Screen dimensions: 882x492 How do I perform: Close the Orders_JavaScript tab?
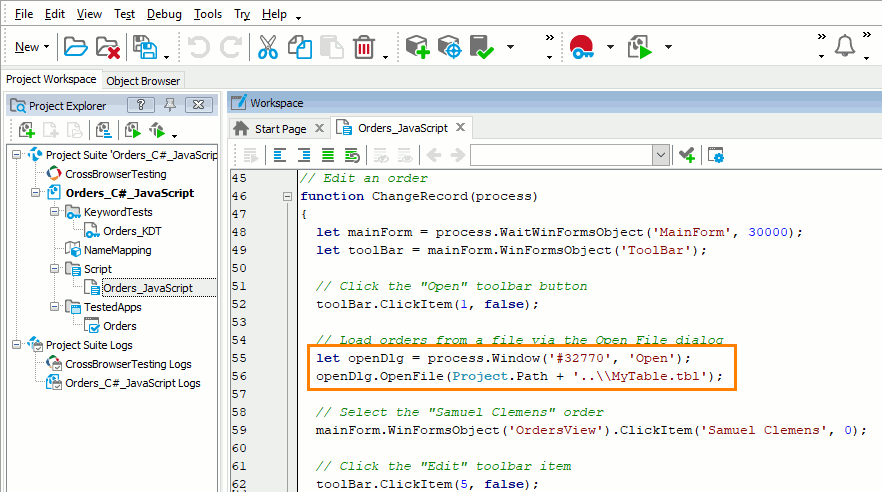460,128
